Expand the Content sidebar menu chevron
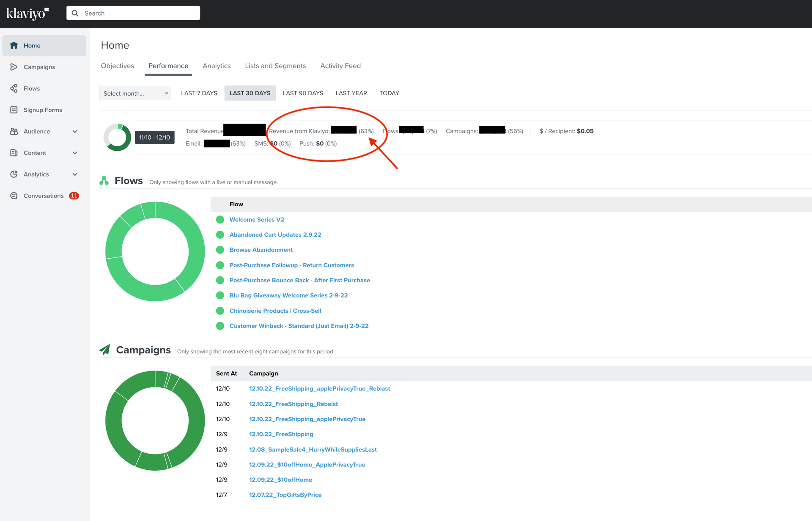Viewport: 812px width, 521px height. (75, 153)
